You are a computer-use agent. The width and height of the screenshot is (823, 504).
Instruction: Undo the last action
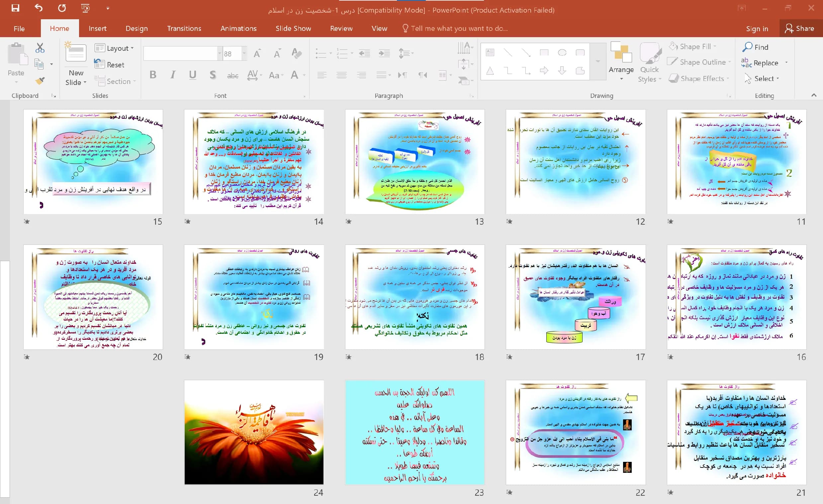coord(39,8)
